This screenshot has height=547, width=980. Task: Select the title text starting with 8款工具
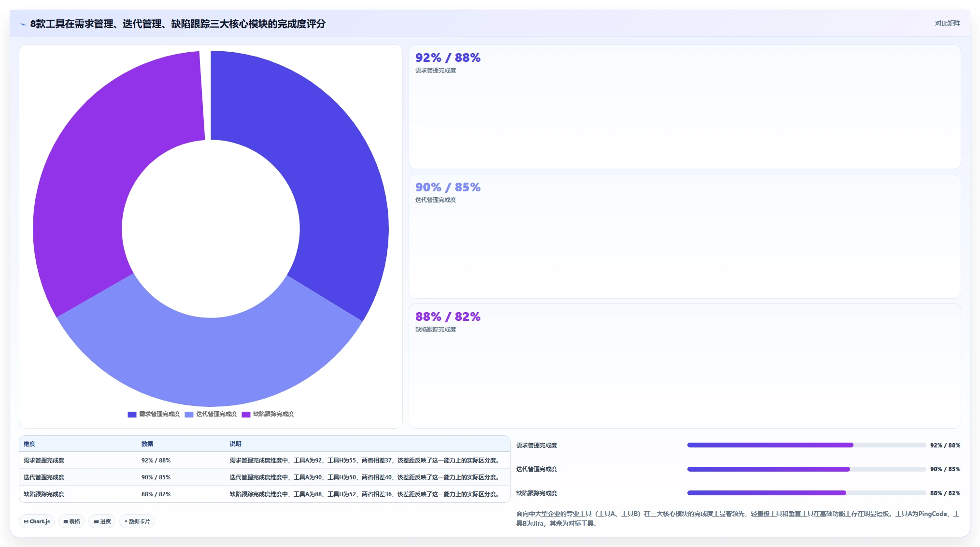click(x=178, y=24)
